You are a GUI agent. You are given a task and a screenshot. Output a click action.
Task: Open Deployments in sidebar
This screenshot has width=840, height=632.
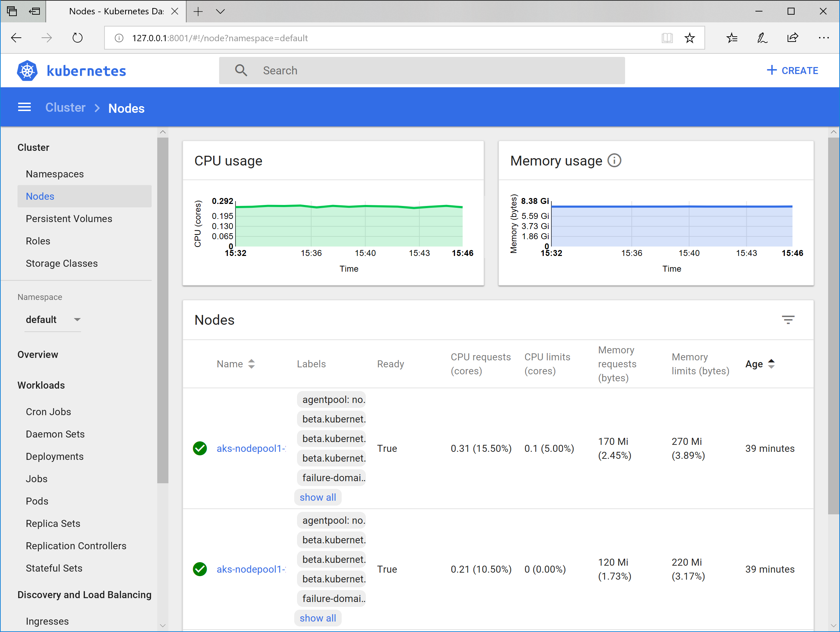pos(55,456)
